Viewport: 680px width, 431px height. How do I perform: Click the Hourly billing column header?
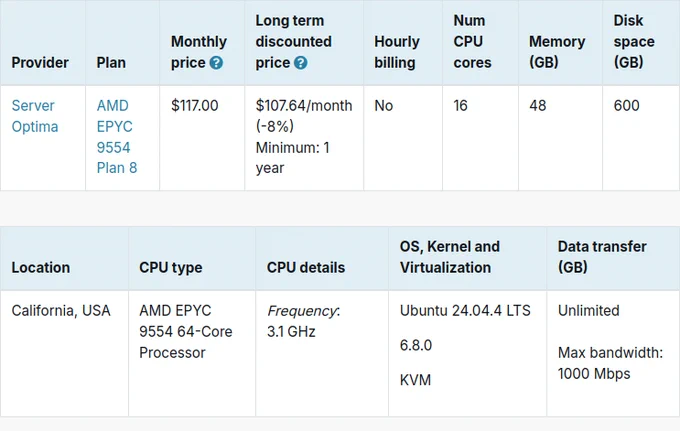[397, 52]
